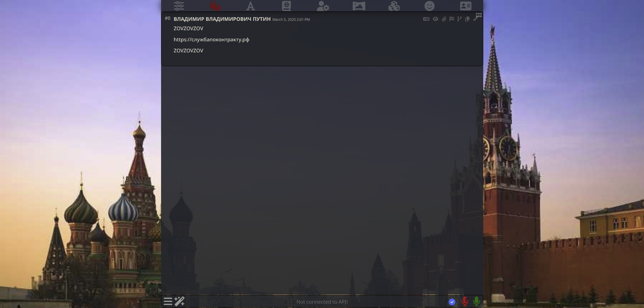Screen dimensions: 644x308
Task: Click the first ZOVZOVZOV line
Action: pos(188,29)
